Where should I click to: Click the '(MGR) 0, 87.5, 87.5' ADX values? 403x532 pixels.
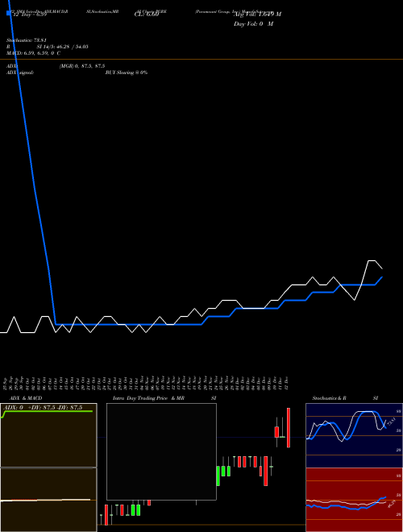click(82, 66)
